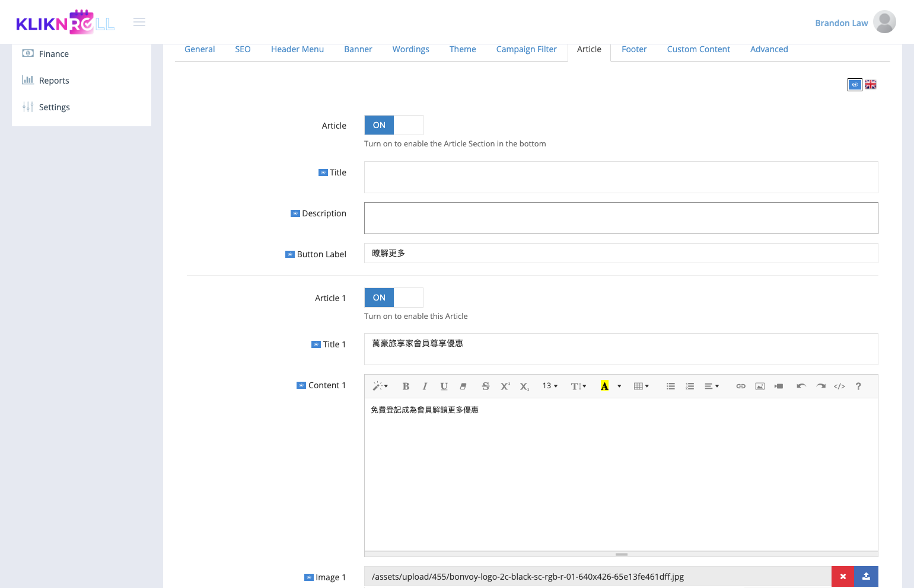The width and height of the screenshot is (914, 588).
Task: Select the Chinese language flag
Action: [x=855, y=85]
